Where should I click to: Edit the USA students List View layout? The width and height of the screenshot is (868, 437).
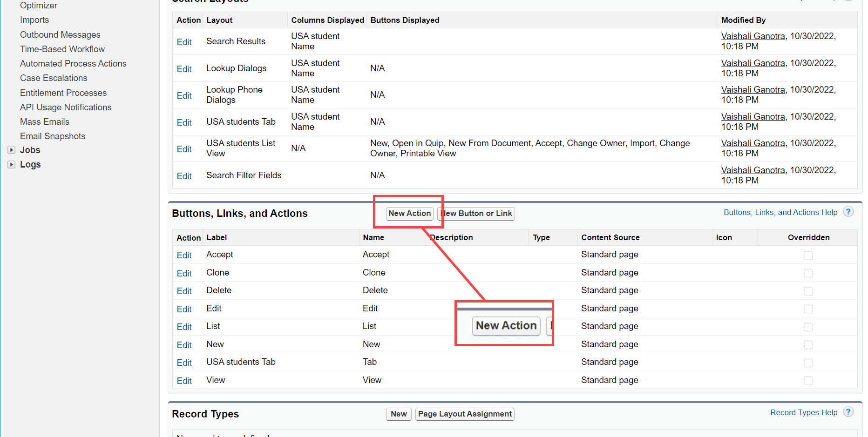[184, 148]
